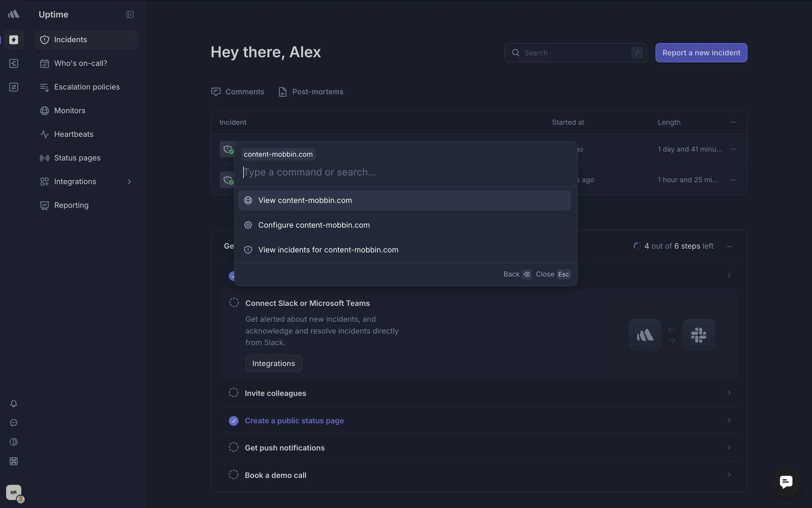Open the incident table column options menu
The width and height of the screenshot is (812, 508).
click(x=733, y=122)
